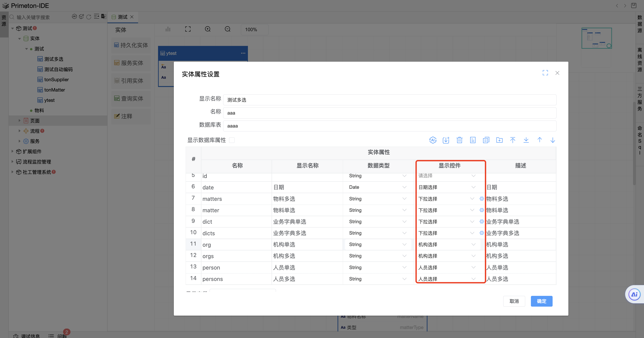Click gear settings icon on dicts row
The height and width of the screenshot is (338, 644).
[x=482, y=233]
